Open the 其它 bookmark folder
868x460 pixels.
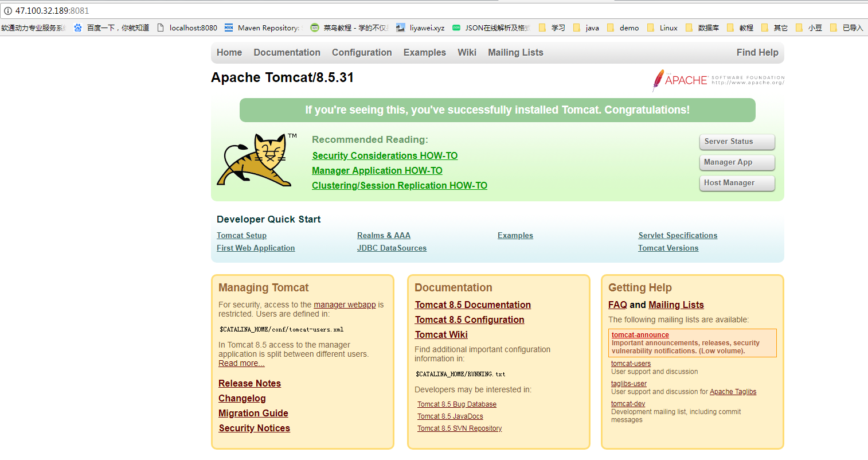tap(774, 28)
